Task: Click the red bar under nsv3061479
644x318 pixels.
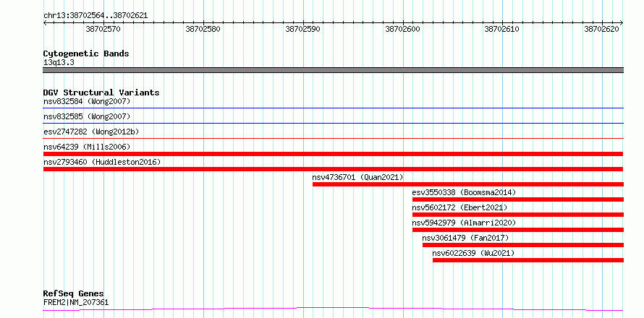Action: click(x=523, y=245)
